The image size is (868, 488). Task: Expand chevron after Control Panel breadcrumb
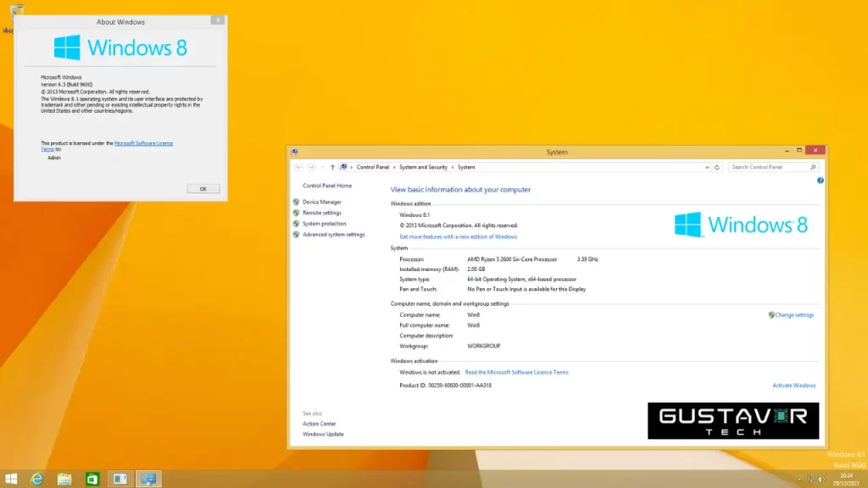tap(395, 167)
